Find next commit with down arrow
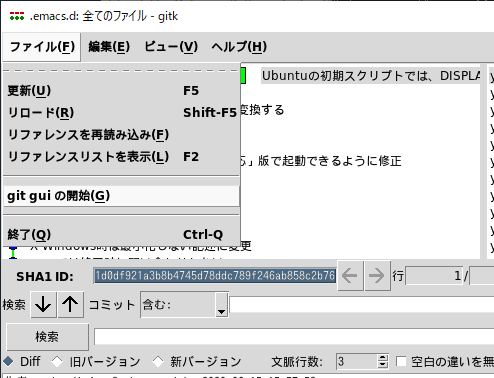The image size is (494, 378). [x=43, y=304]
